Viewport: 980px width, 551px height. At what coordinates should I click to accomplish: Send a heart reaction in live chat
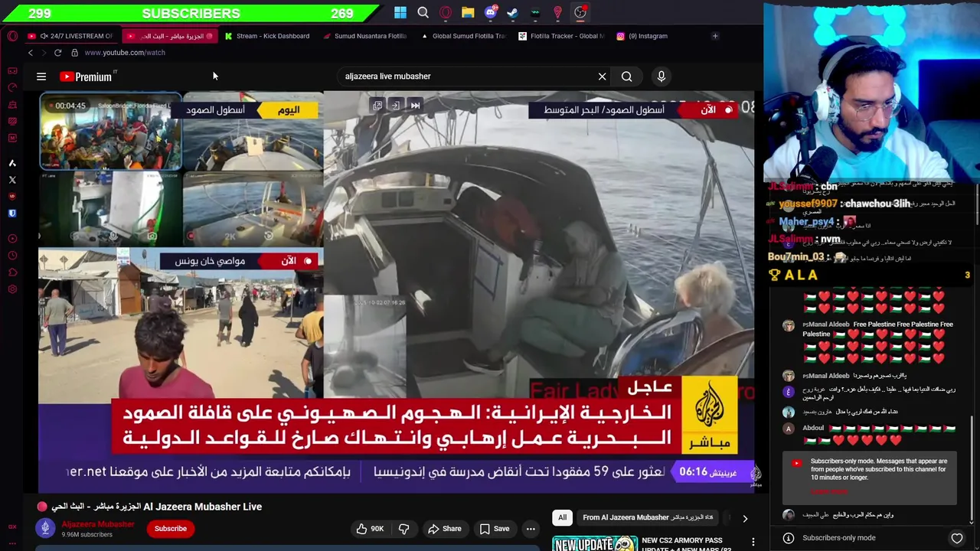(x=957, y=538)
